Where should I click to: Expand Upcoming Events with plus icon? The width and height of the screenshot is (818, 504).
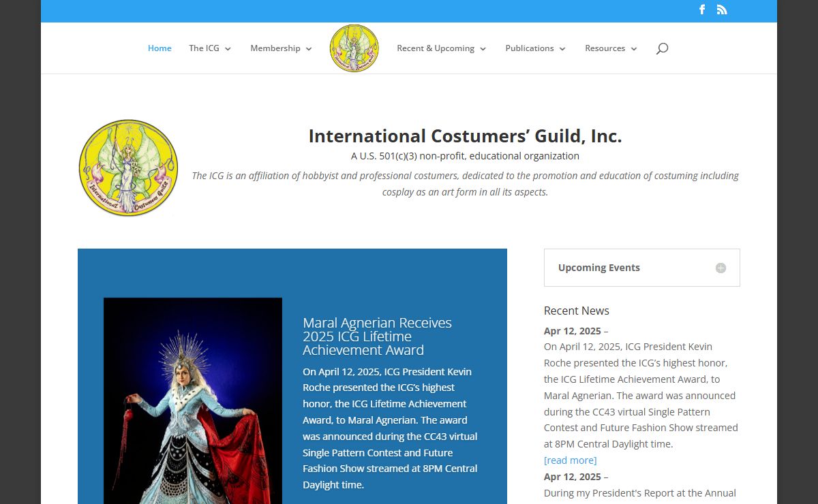[721, 268]
